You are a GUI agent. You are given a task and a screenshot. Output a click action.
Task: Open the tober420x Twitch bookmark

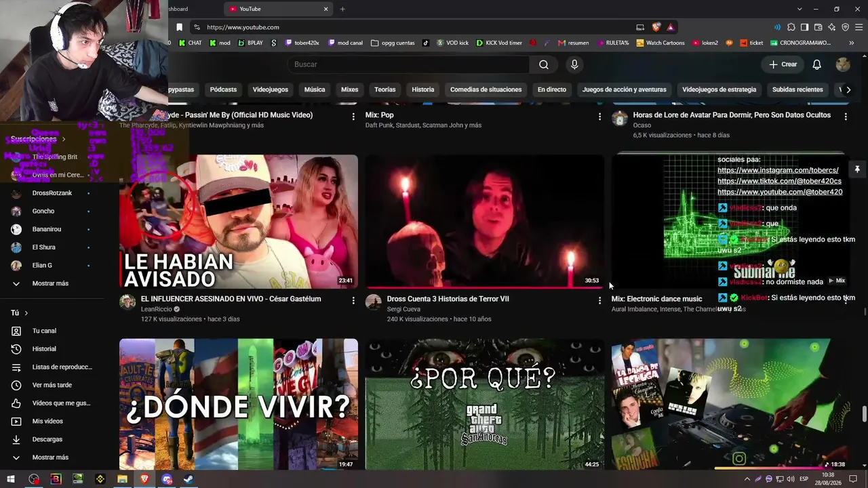point(302,43)
